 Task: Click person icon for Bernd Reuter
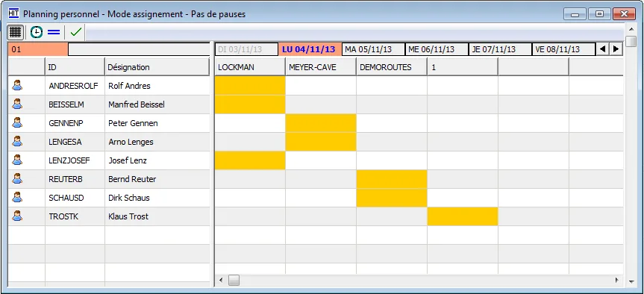[17, 178]
